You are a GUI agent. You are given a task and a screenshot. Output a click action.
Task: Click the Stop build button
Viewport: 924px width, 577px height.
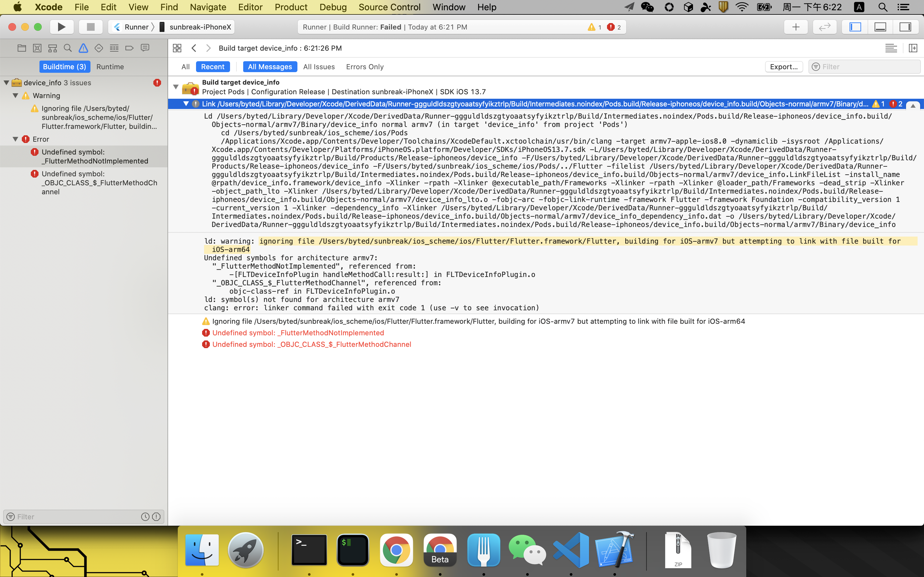pos(90,27)
